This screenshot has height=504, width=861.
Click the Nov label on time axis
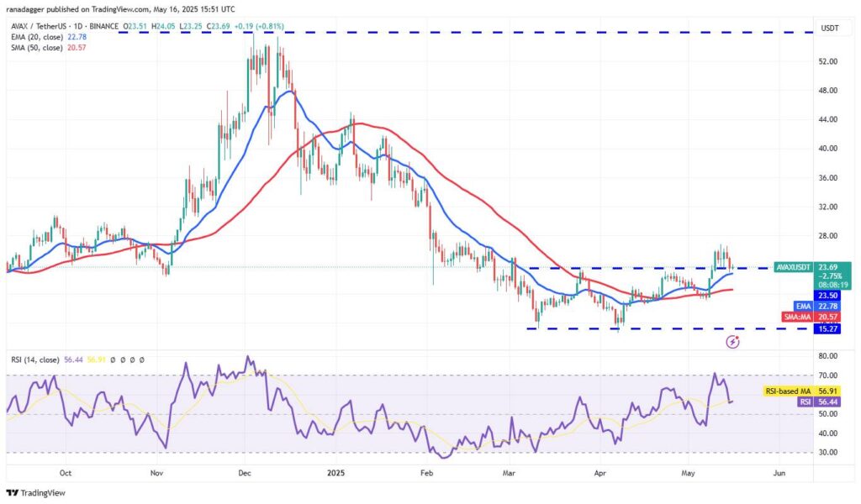coord(156,473)
